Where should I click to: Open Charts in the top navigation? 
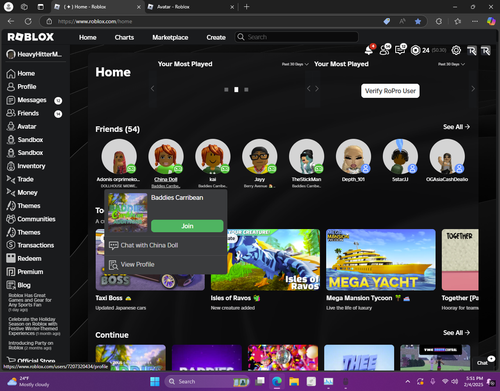click(x=124, y=37)
